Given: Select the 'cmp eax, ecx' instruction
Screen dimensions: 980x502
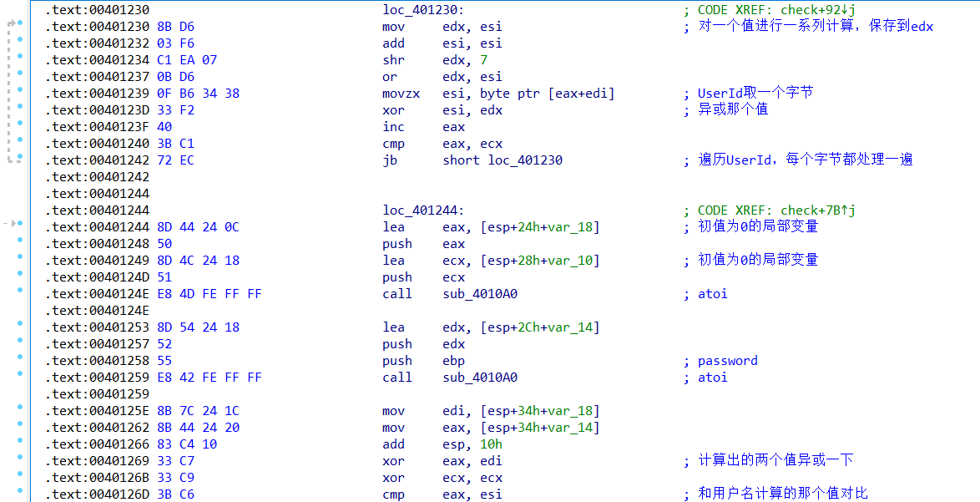Looking at the screenshot, I should [x=442, y=144].
